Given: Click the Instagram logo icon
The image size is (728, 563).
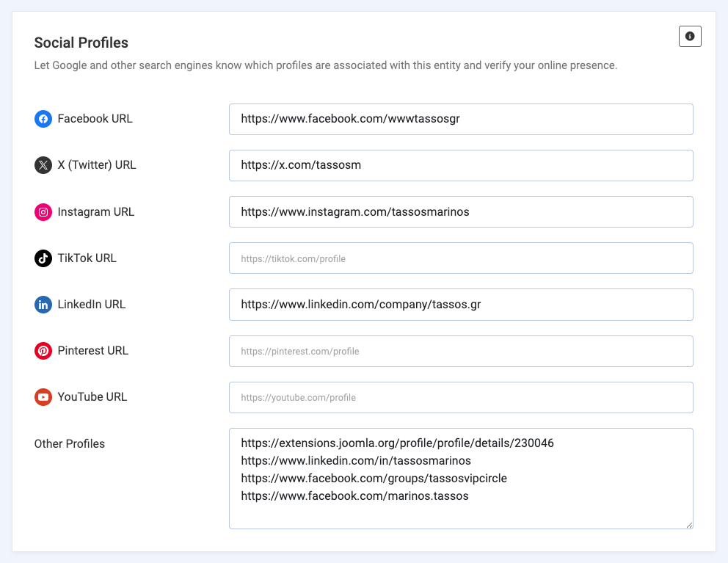Looking at the screenshot, I should [x=43, y=212].
